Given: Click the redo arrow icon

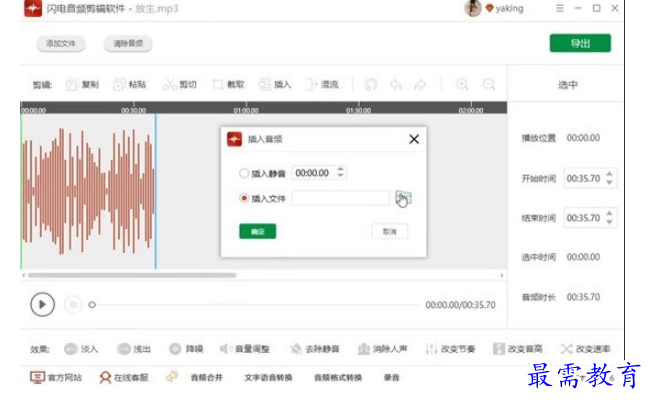Looking at the screenshot, I should tap(420, 84).
